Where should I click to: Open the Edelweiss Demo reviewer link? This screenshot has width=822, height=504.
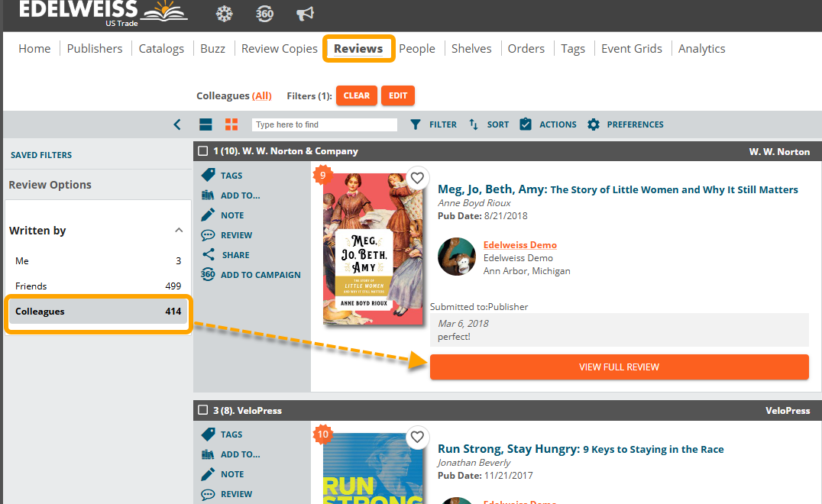point(520,244)
